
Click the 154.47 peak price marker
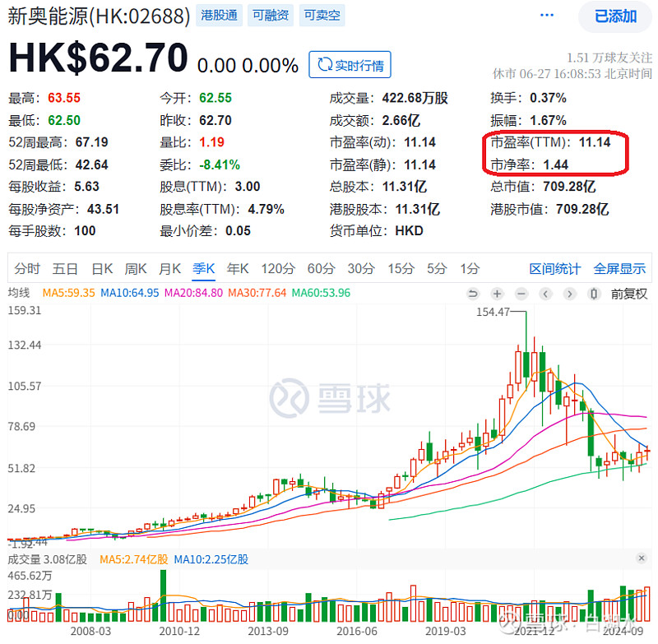(493, 312)
